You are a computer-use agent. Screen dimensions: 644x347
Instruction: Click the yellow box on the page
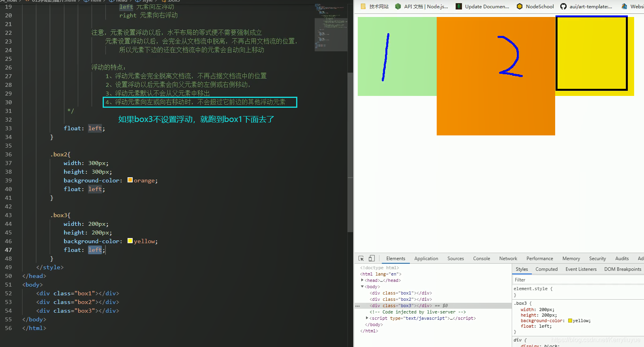coord(595,56)
